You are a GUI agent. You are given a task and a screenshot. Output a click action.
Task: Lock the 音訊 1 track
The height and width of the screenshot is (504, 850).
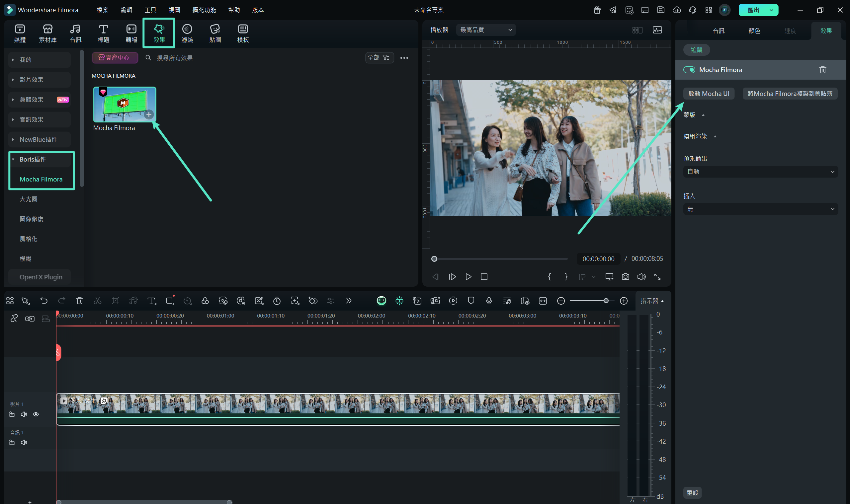pos(12,443)
